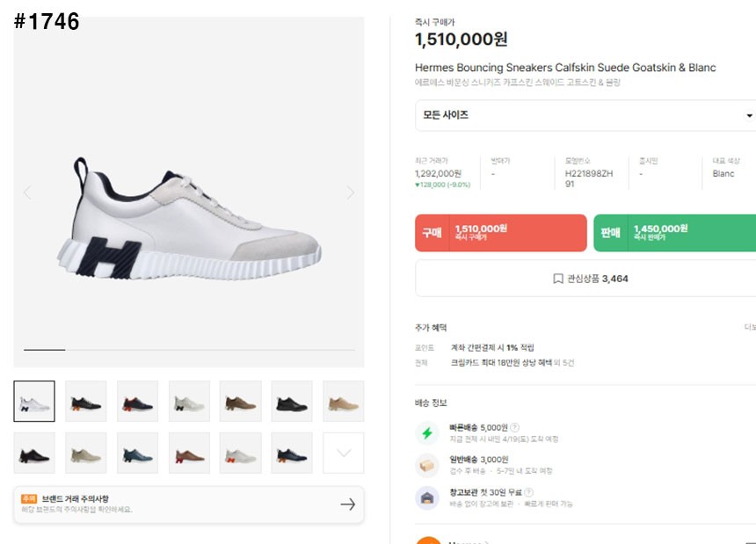This screenshot has width=756, height=544.
Task: Click the cardboard box standard-delivery icon
Action: tap(427, 465)
